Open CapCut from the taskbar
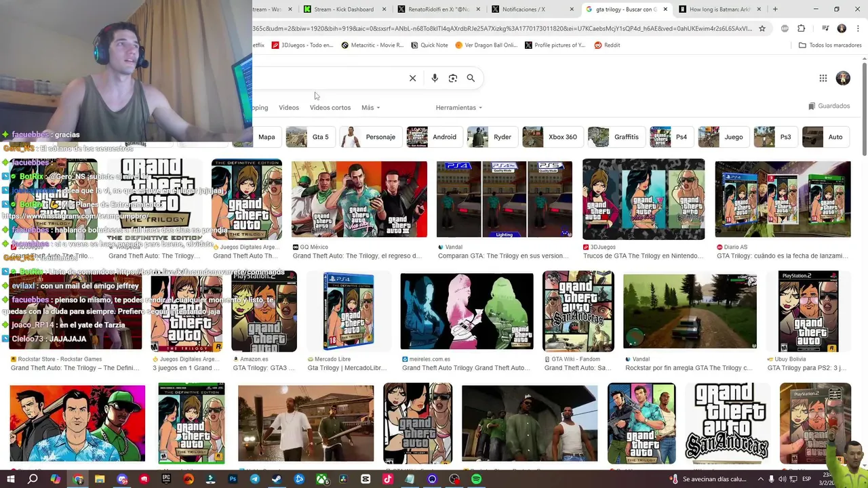Screen dimensions: 868x488 366,479
